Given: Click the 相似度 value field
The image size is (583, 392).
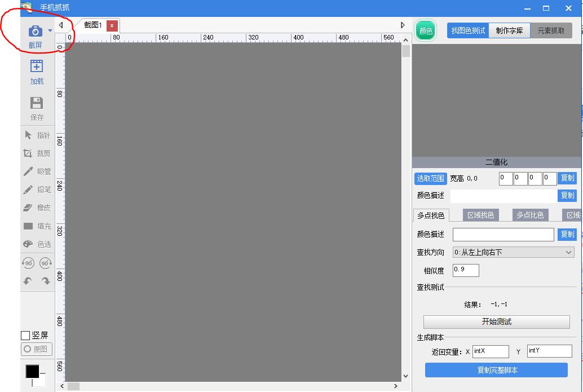Looking at the screenshot, I should pyautogui.click(x=466, y=270).
